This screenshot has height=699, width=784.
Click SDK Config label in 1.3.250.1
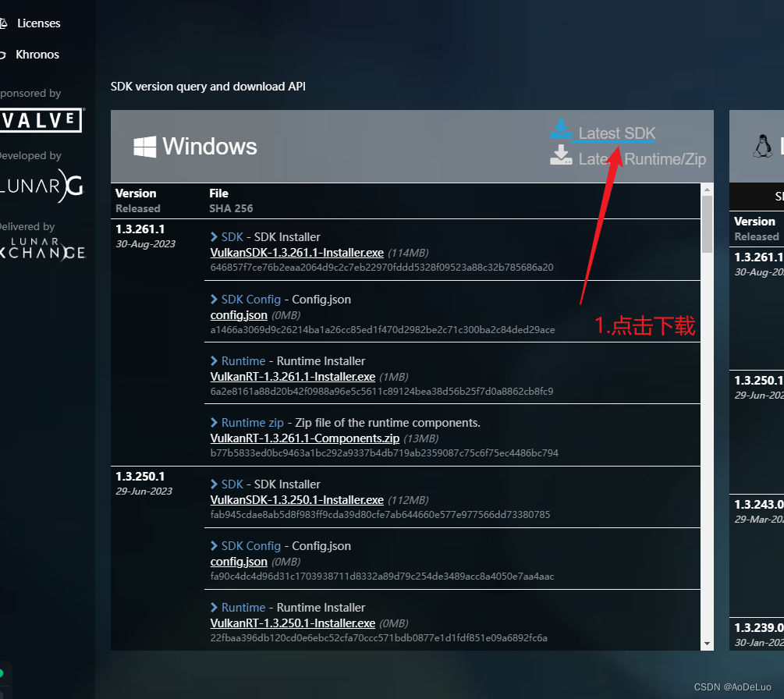coord(251,545)
